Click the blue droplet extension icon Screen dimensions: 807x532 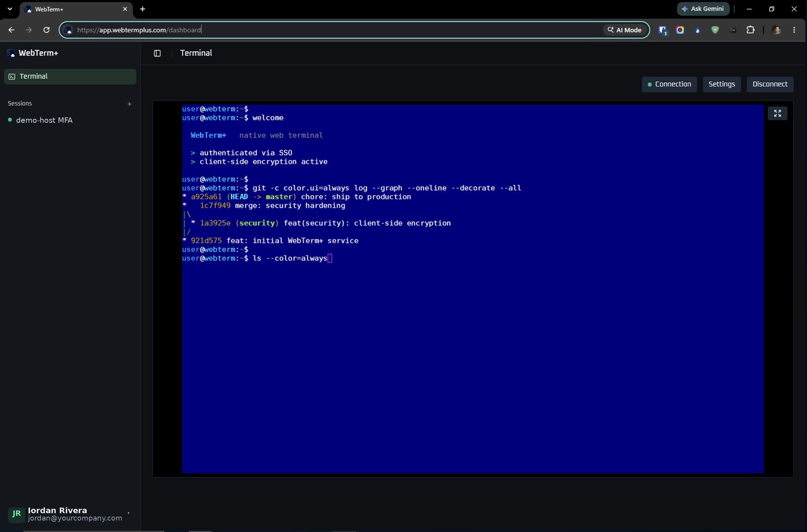(x=698, y=30)
